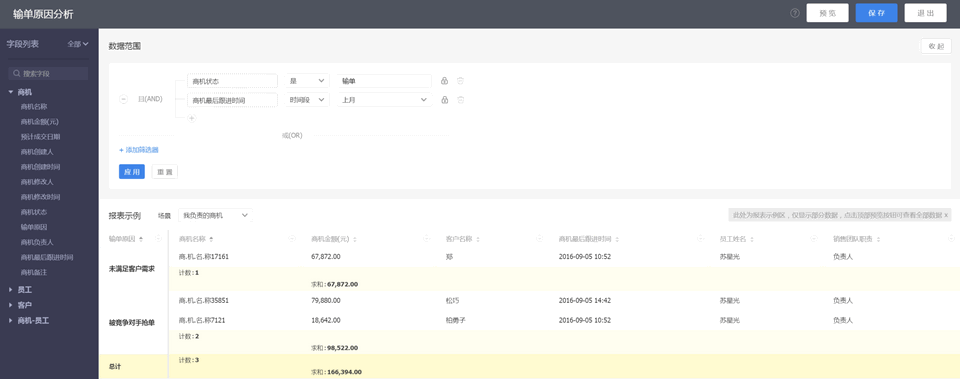This screenshot has height=379, width=960.
Task: Select 预计成交日期 in the field list
Action: click(x=40, y=137)
